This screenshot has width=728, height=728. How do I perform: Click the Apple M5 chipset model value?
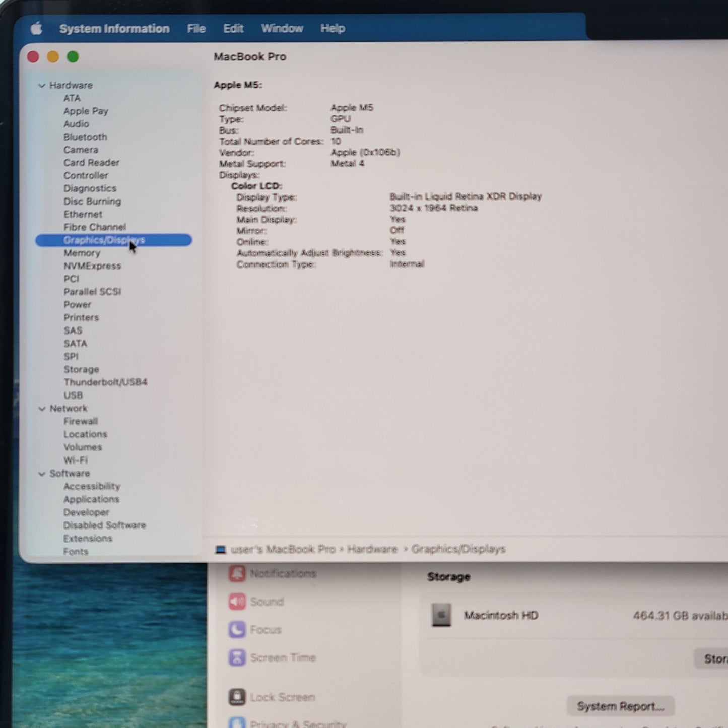tap(352, 108)
